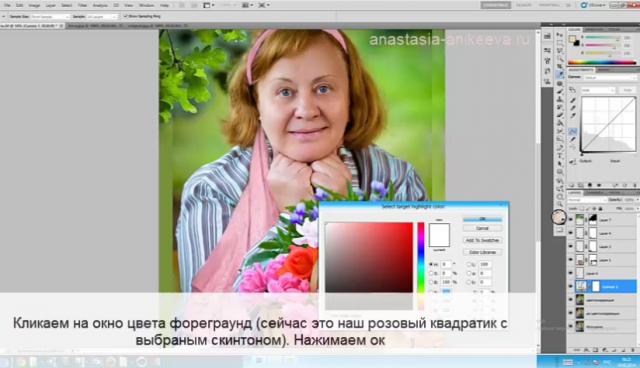Click the Add To Swatches button
This screenshot has height=368, width=640.
click(482, 240)
